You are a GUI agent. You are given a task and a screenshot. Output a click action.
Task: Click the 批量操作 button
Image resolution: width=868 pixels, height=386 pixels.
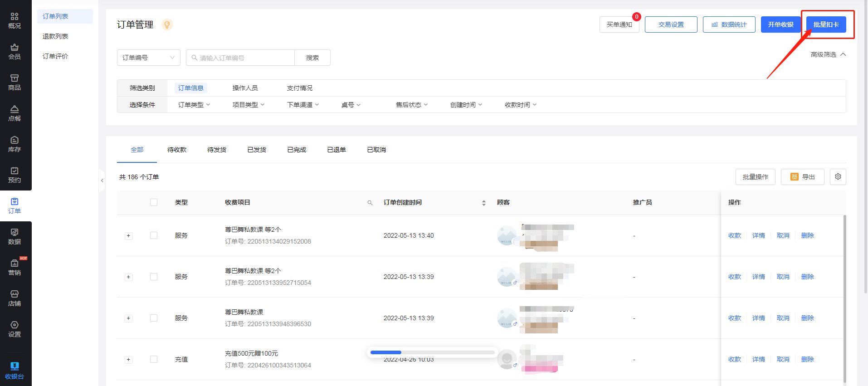point(756,177)
